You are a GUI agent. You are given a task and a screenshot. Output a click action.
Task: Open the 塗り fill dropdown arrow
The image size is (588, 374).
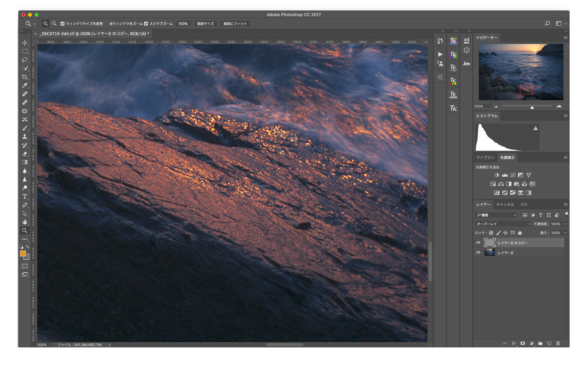pos(565,233)
